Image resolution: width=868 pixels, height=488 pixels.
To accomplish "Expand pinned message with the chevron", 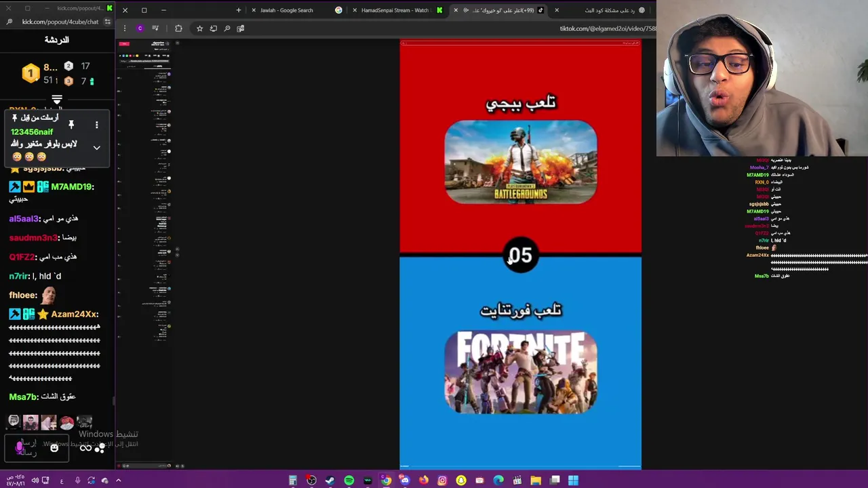I will pos(96,148).
